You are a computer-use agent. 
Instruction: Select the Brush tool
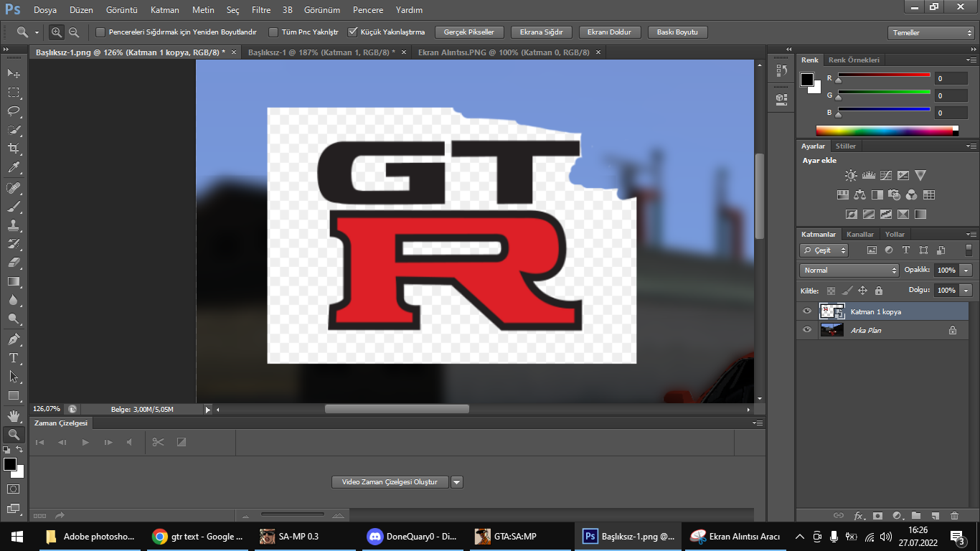14,207
